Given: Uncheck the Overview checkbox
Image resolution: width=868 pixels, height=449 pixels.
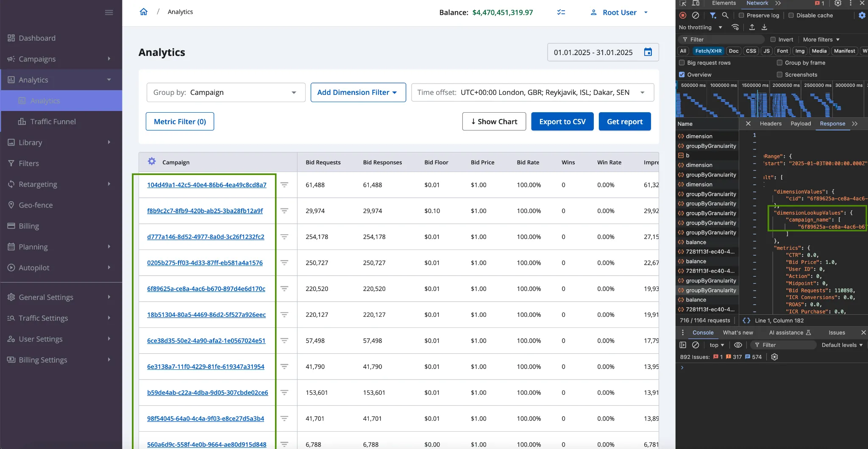Looking at the screenshot, I should coord(682,75).
